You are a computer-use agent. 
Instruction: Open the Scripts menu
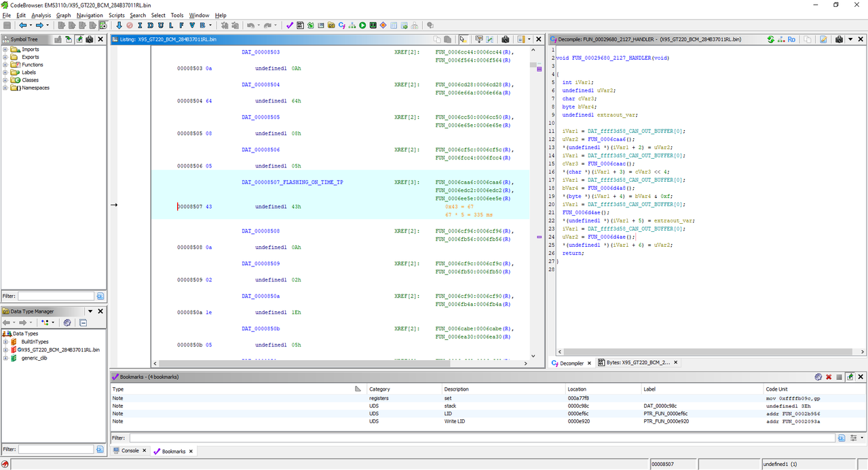[x=116, y=15]
